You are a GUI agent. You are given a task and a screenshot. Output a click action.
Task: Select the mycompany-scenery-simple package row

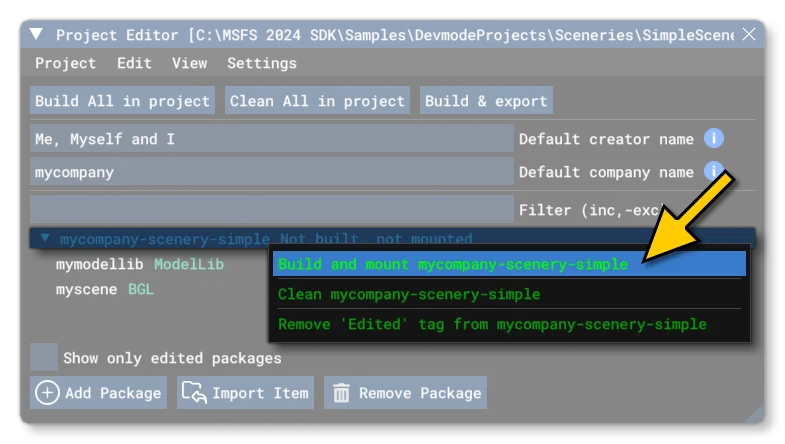[x=392, y=239]
